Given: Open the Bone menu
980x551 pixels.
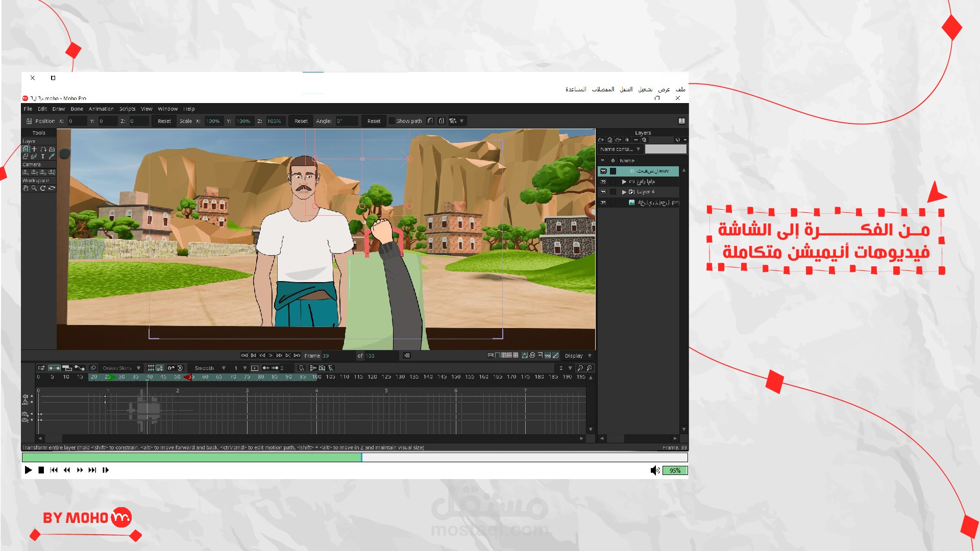Looking at the screenshot, I should click(x=77, y=109).
